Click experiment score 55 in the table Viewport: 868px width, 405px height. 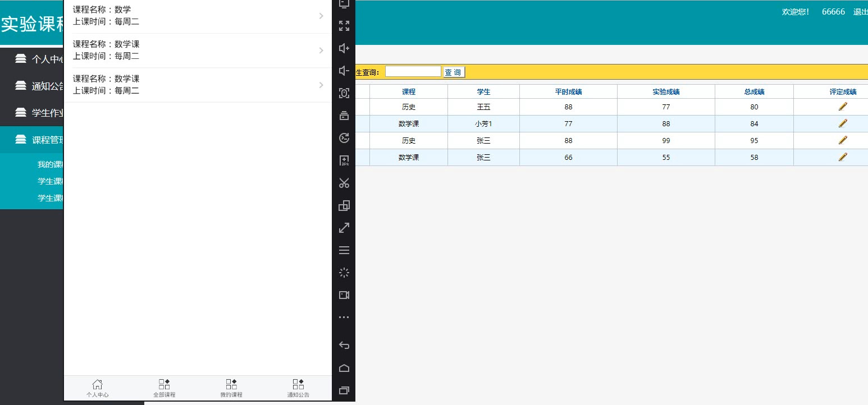pyautogui.click(x=666, y=158)
